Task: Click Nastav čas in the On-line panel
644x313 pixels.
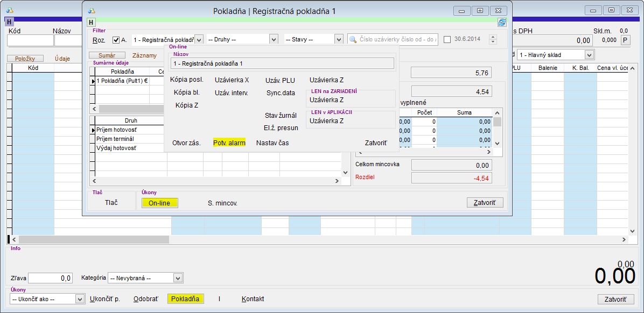Action: pos(272,143)
